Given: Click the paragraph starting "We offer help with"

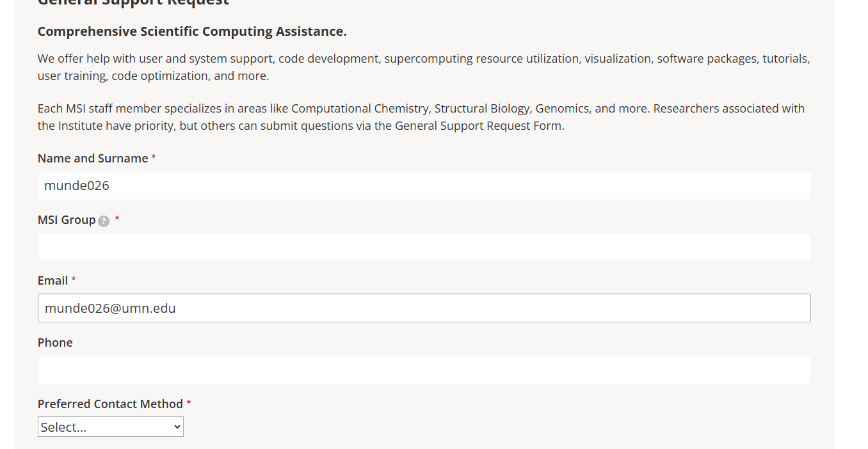Looking at the screenshot, I should pos(424,67).
